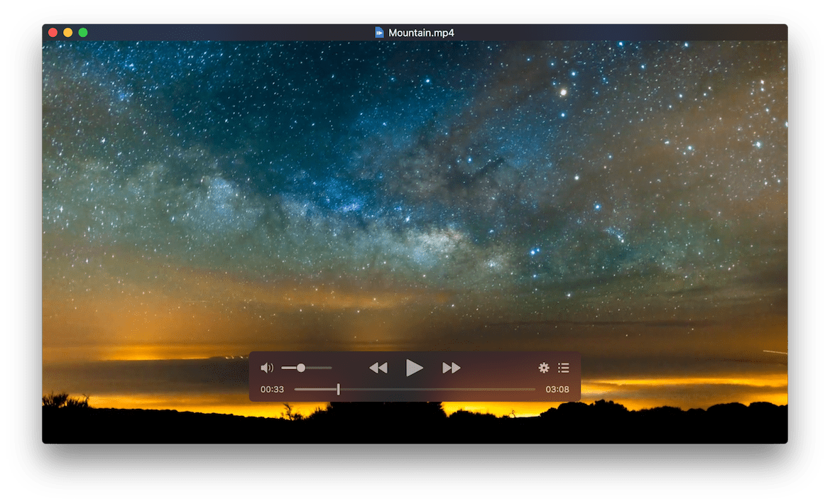830x504 pixels.
Task: Click the playback progress bar handle
Action: [x=338, y=390]
